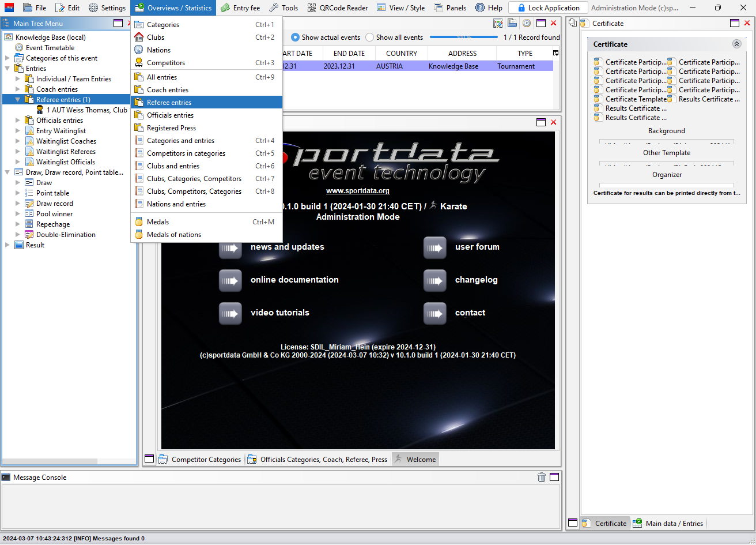Click the arrow icon beside contact
756x545 pixels.
tap(435, 314)
